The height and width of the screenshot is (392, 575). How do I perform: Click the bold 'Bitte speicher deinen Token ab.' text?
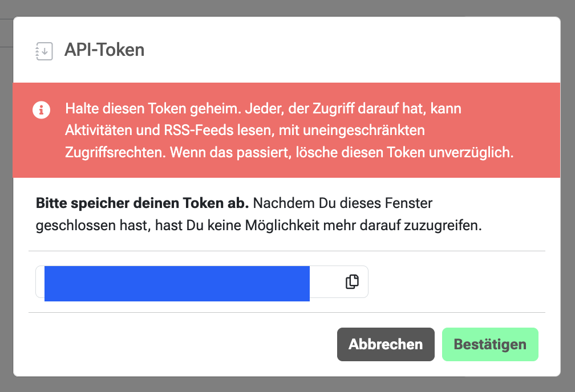(x=142, y=203)
